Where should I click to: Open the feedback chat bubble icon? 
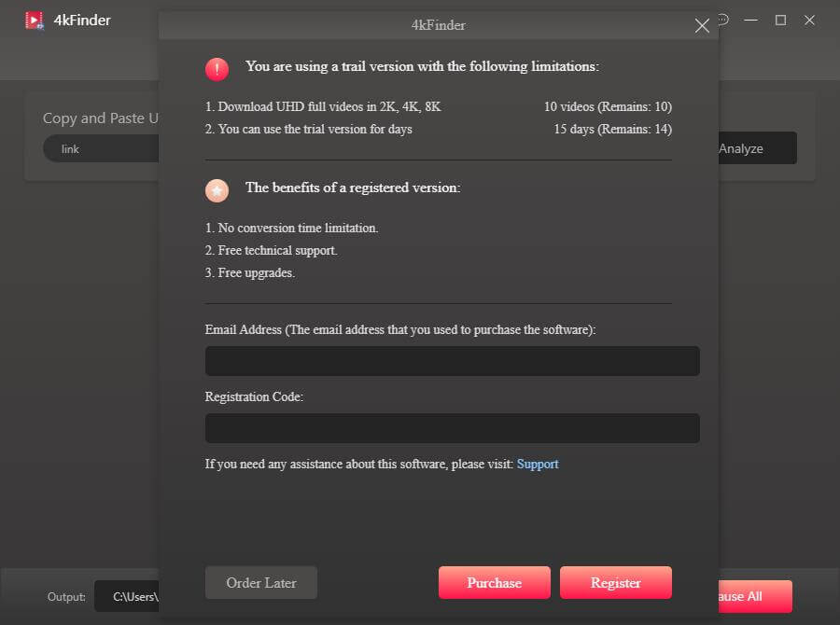pos(723,20)
